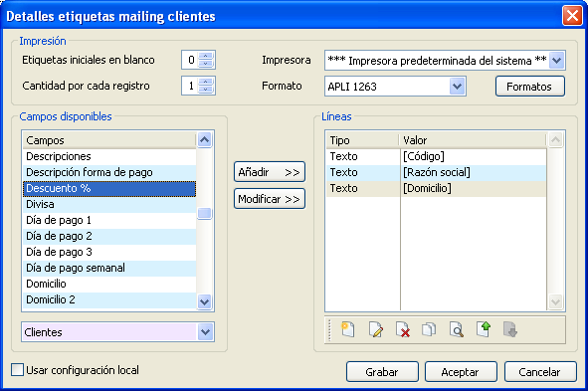Click the Campos list scroll down arrow
The height and width of the screenshot is (391, 588).
click(x=204, y=301)
